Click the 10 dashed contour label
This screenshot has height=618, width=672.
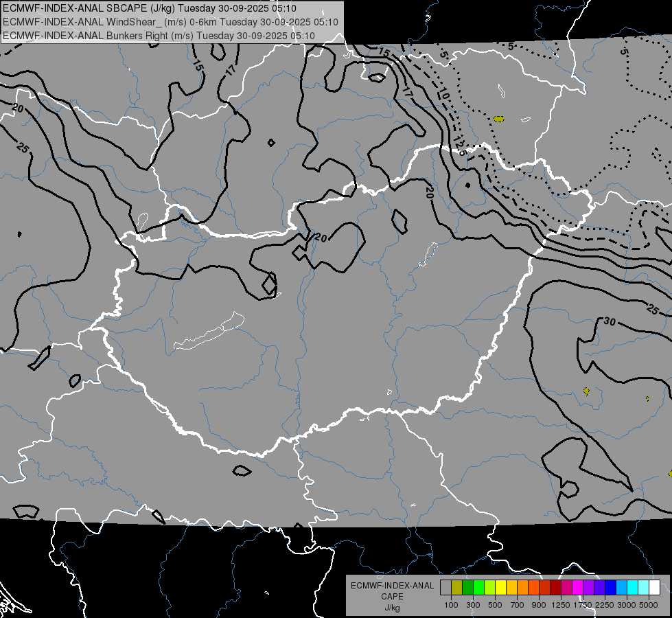(x=443, y=93)
